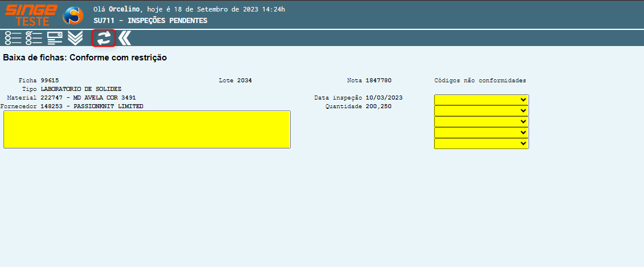644x267 pixels.
Task: Click the inspection date 10/03/2023
Action: pyautogui.click(x=384, y=98)
